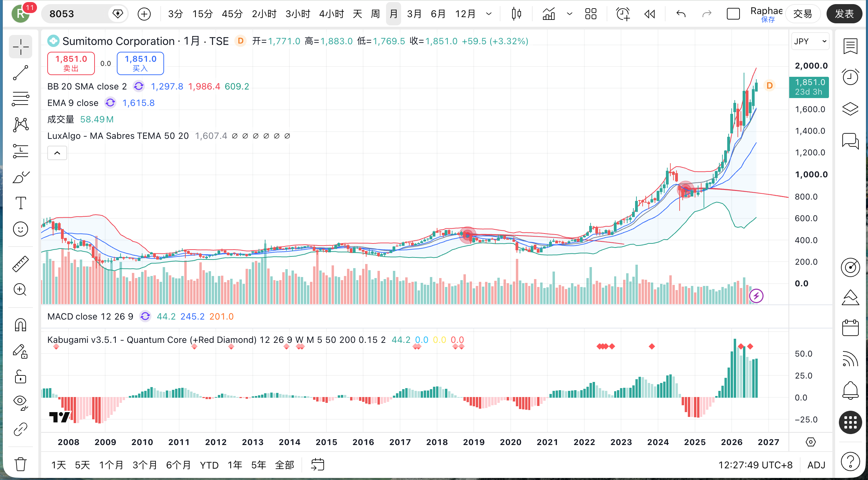Open the candlestick chart style menu
Image resolution: width=868 pixels, height=480 pixels.
point(517,14)
